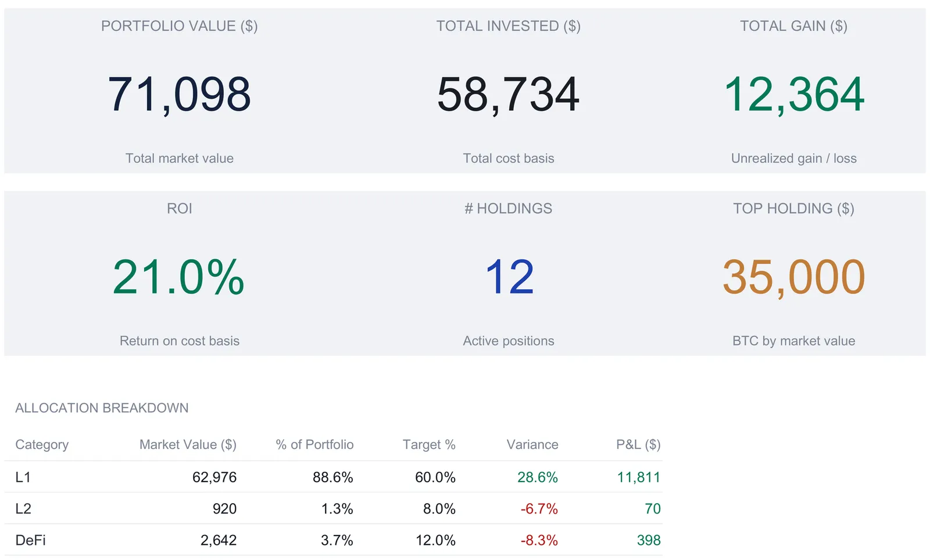Click L2 market value 920
Image resolution: width=930 pixels, height=560 pixels.
[x=224, y=509]
